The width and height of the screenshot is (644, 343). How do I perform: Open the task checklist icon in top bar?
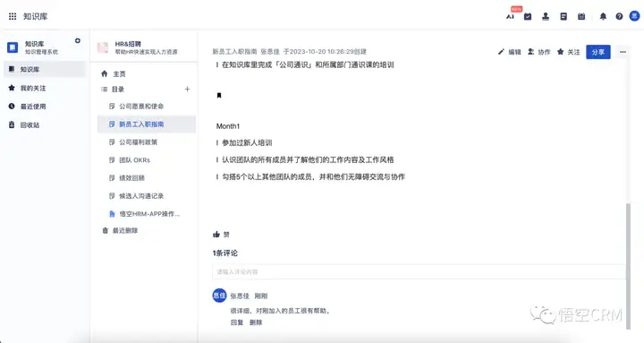pos(528,16)
